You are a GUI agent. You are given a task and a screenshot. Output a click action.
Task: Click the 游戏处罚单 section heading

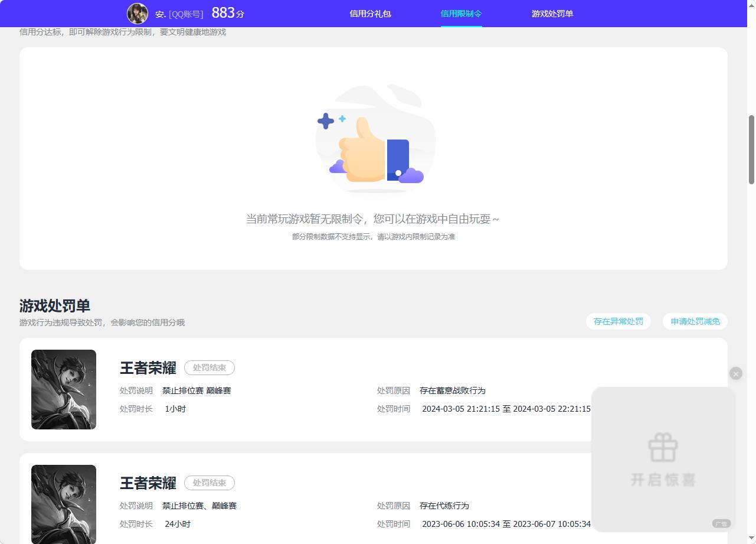[55, 306]
